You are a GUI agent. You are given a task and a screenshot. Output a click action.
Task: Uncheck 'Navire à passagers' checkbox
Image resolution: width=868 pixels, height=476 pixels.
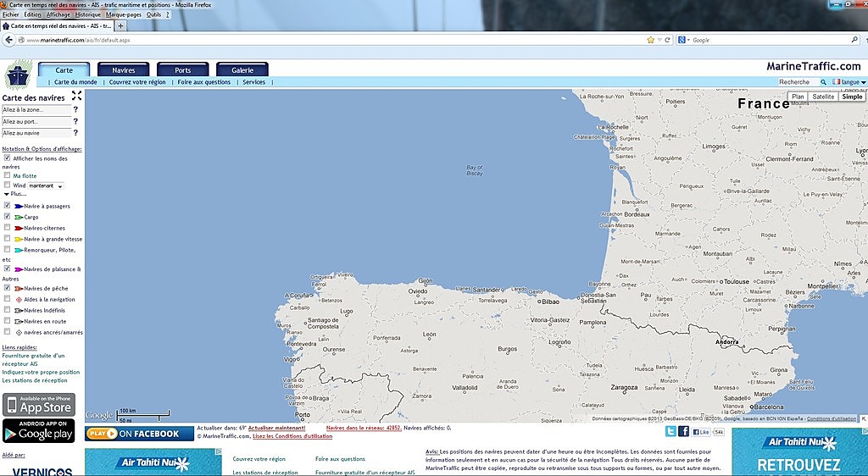point(7,205)
